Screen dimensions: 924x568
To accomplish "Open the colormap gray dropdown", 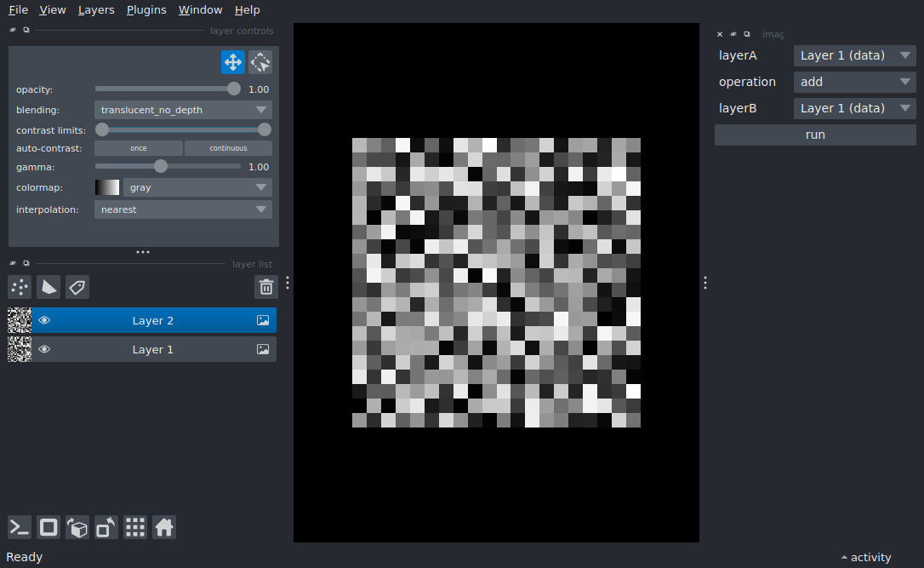I will [197, 187].
